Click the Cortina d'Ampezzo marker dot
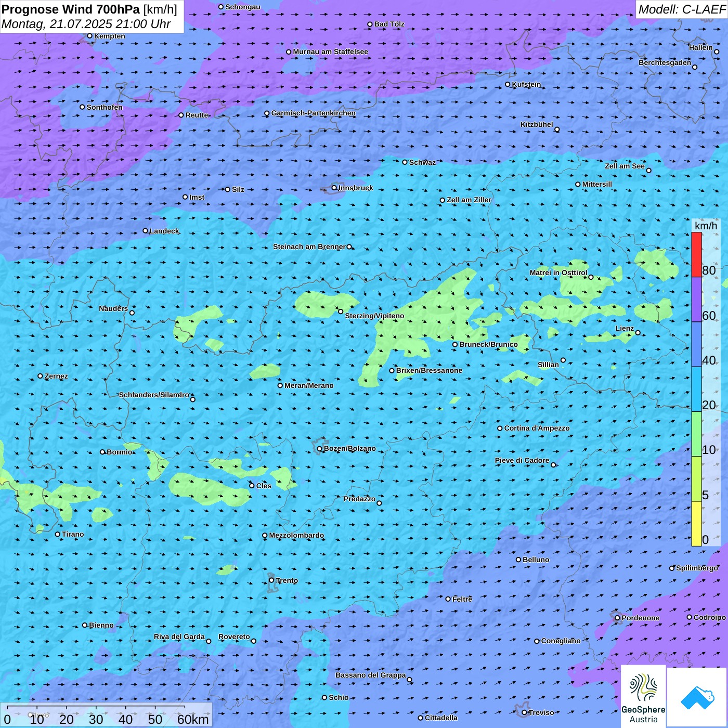The height and width of the screenshot is (728, 728). coord(500,428)
